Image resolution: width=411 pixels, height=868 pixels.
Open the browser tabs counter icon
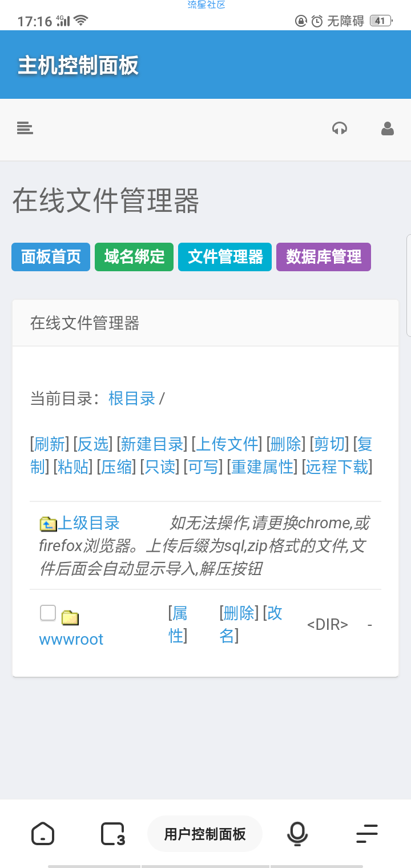(113, 834)
